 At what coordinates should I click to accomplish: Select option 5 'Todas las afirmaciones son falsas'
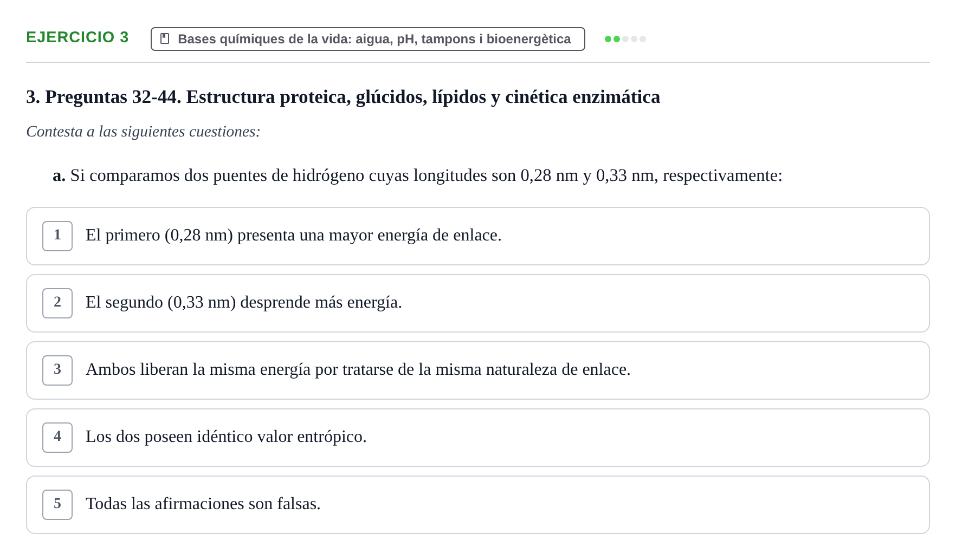(x=478, y=505)
